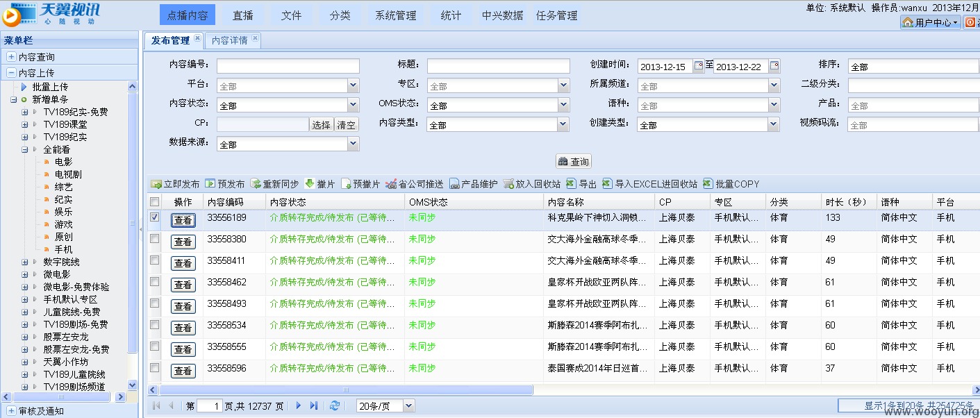This screenshot has height=418, width=980.
Task: Check the checkbox for row 33558555
Action: (x=155, y=346)
